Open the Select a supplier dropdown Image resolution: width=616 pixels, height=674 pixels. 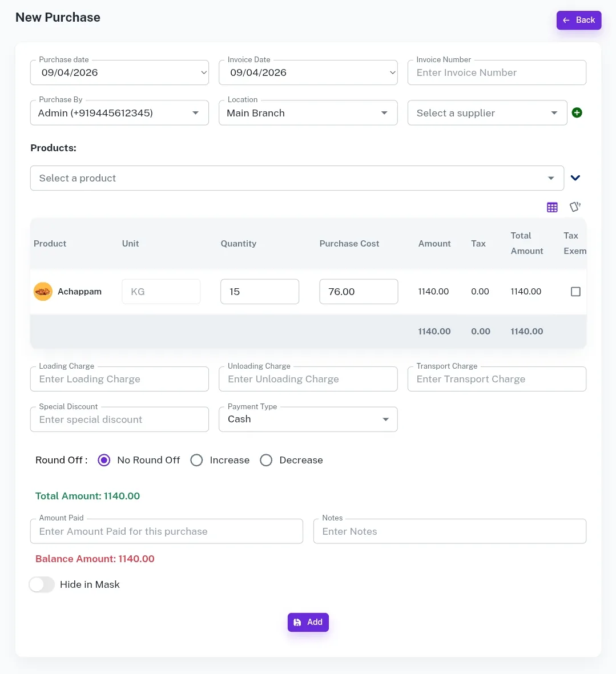[x=488, y=112]
